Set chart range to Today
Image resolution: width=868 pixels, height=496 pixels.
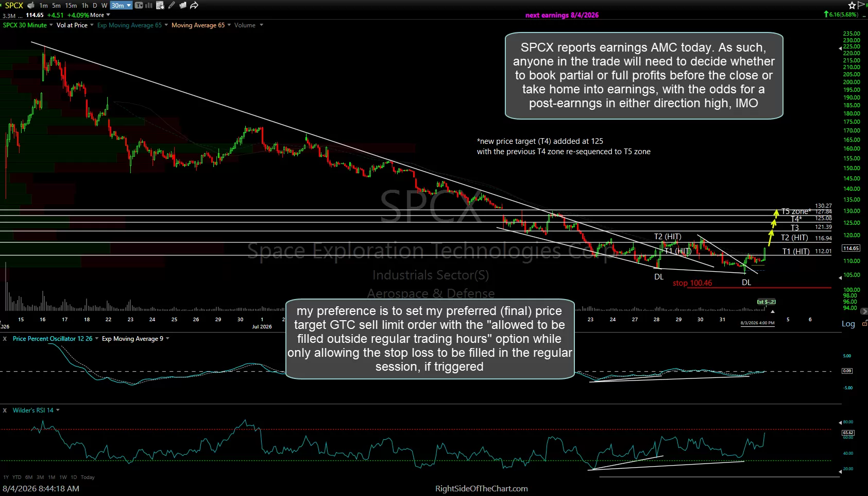click(x=88, y=477)
